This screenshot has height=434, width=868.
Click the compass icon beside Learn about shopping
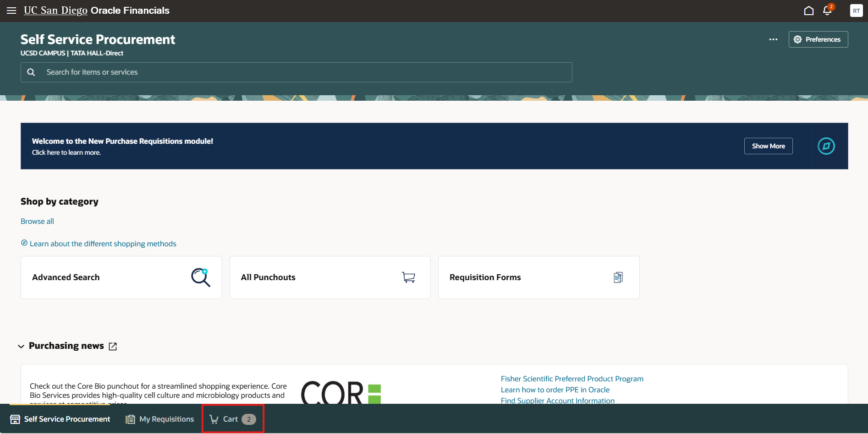[x=24, y=243]
